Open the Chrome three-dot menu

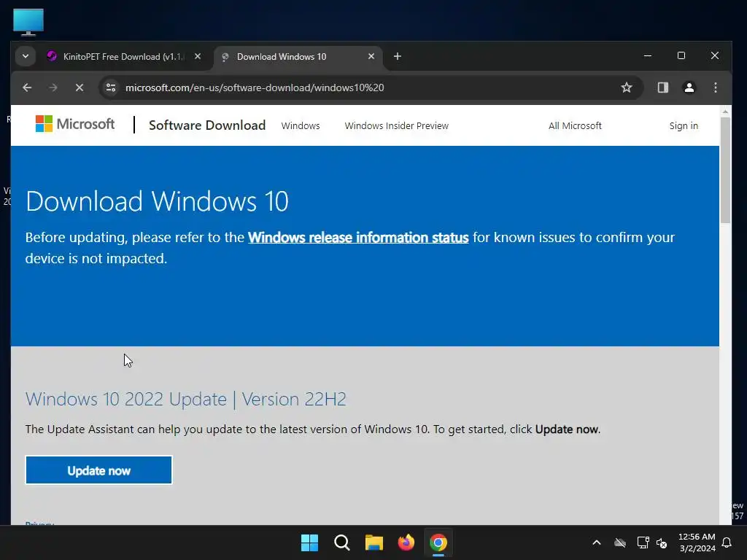(715, 87)
